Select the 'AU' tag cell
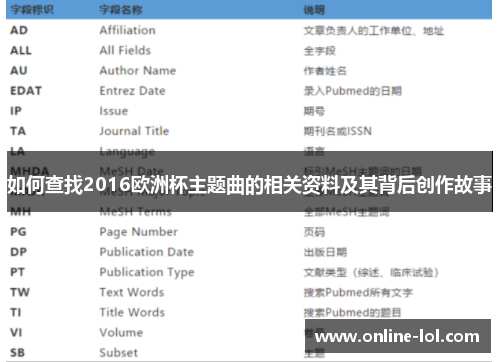 tap(19, 71)
